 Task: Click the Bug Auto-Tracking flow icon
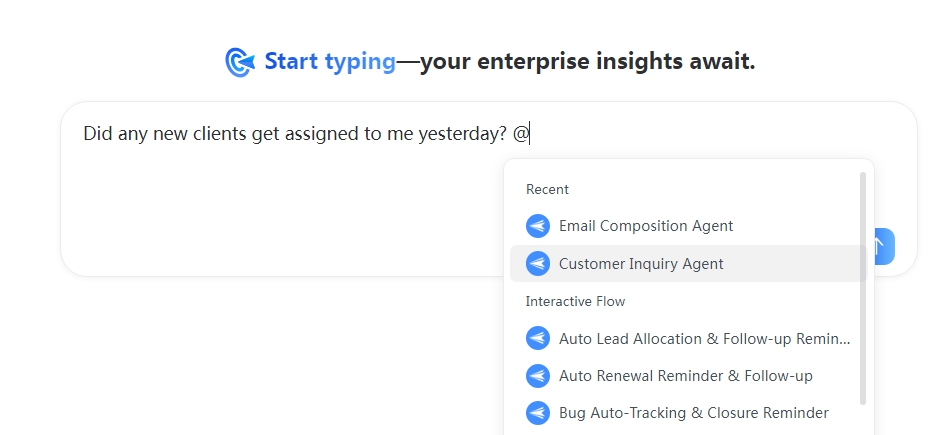coord(537,413)
